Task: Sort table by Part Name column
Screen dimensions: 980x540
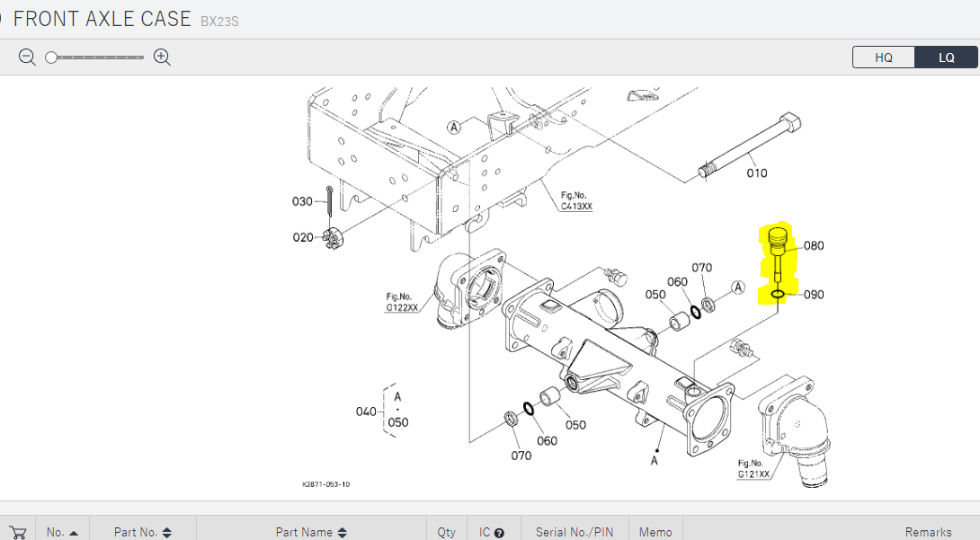Action: pos(311,532)
